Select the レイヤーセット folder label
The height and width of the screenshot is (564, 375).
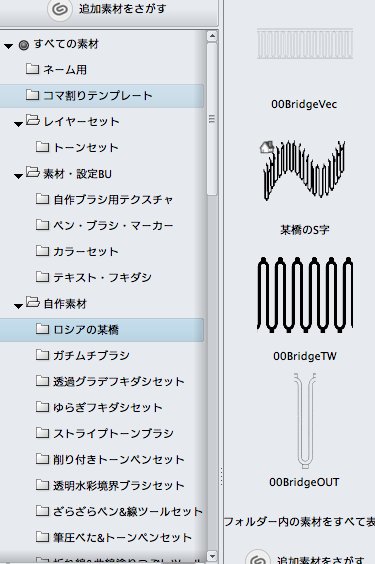click(x=81, y=122)
